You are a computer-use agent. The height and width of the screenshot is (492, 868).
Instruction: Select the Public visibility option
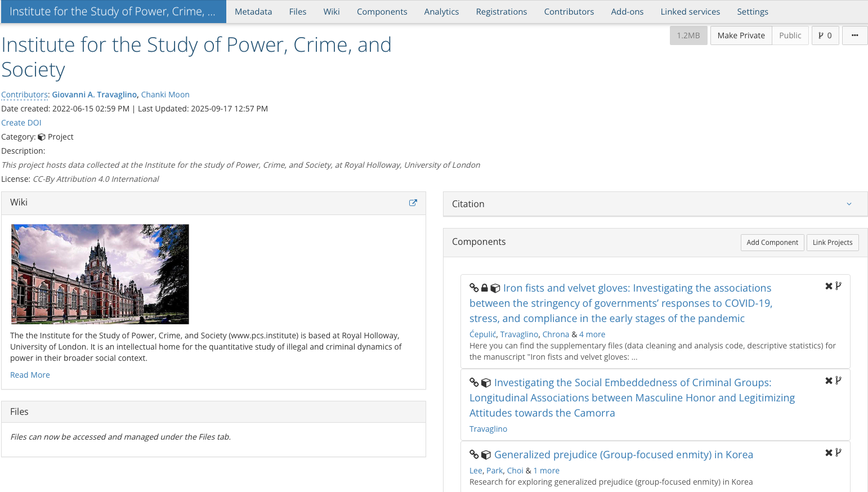point(790,35)
